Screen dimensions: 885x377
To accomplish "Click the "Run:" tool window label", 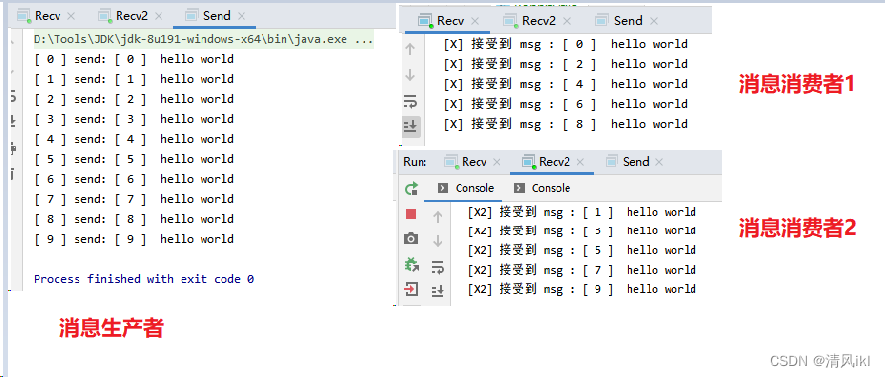I will [414, 162].
